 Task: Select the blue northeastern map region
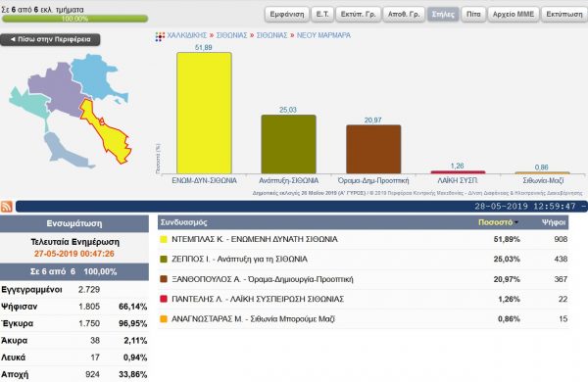(x=94, y=76)
